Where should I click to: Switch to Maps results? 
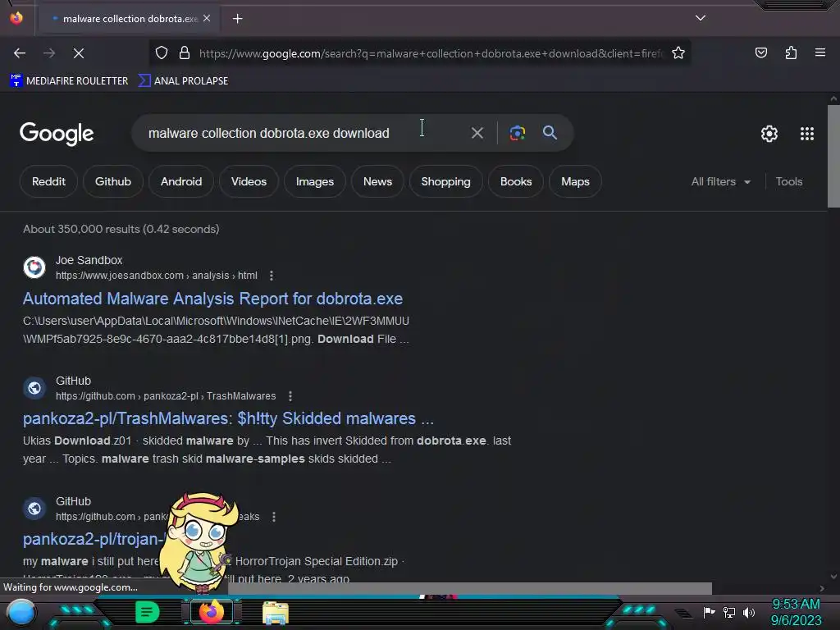[x=575, y=181]
